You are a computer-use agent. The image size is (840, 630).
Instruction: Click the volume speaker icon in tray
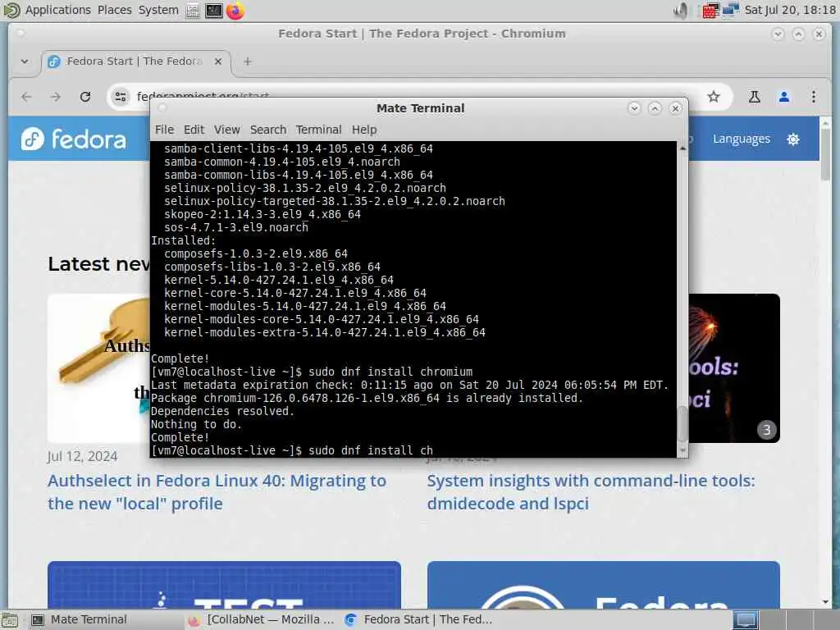pyautogui.click(x=680, y=10)
